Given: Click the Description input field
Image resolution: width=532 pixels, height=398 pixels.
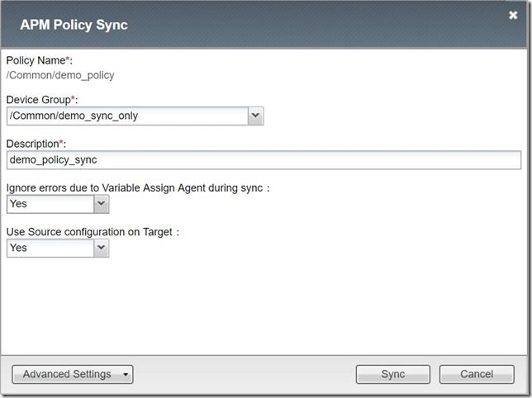Looking at the screenshot, I should point(264,160).
